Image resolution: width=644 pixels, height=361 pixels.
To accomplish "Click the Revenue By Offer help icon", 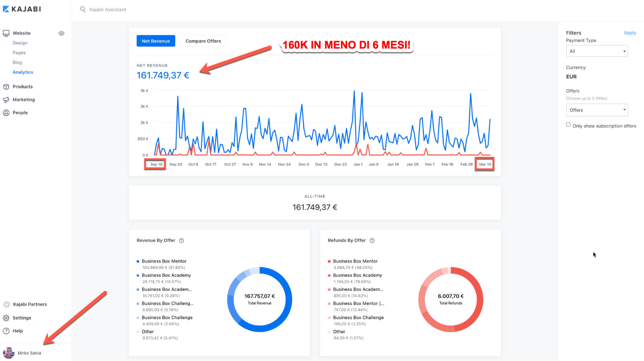I will coord(182,241).
